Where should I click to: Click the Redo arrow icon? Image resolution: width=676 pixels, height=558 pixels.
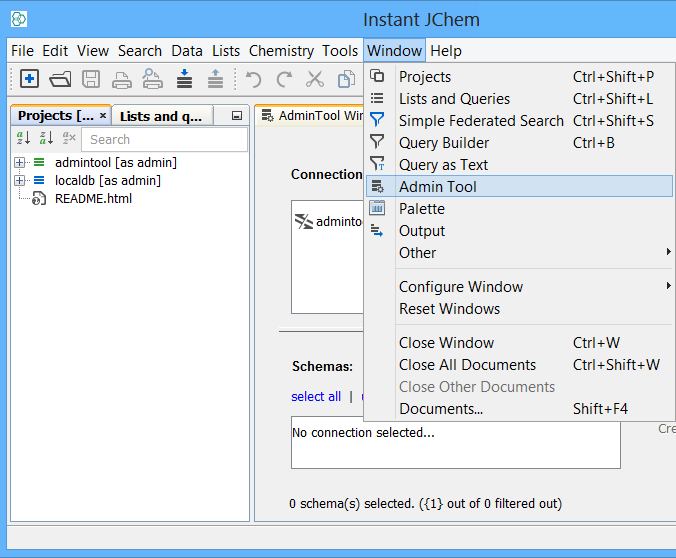coord(284,79)
